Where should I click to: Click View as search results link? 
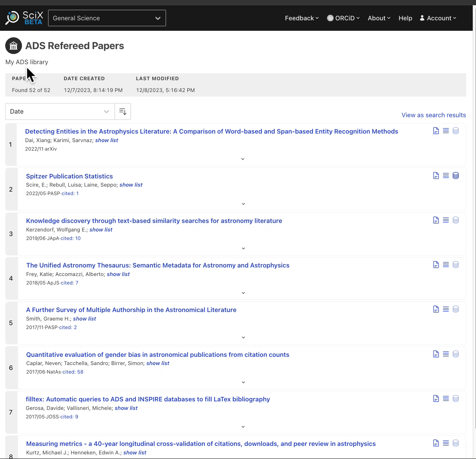pyautogui.click(x=433, y=115)
